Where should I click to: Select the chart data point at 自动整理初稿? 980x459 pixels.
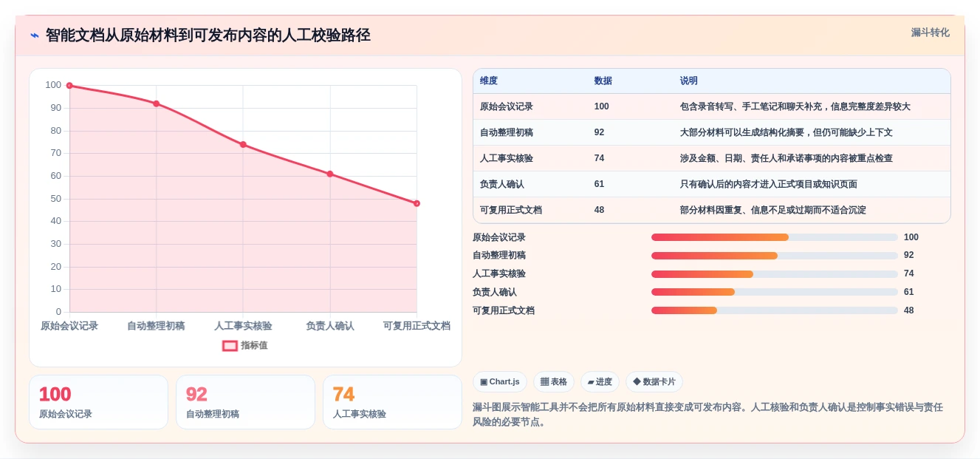157,103
